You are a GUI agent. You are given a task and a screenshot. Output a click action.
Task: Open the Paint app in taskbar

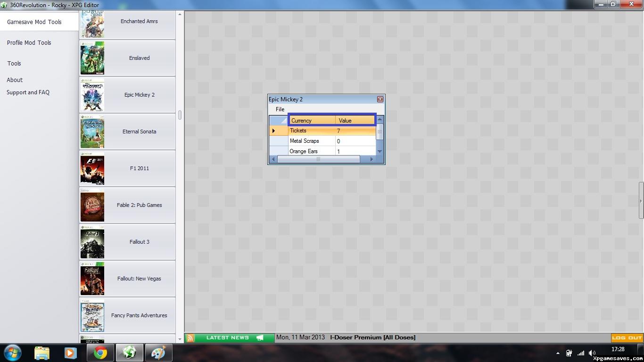pyautogui.click(x=158, y=353)
